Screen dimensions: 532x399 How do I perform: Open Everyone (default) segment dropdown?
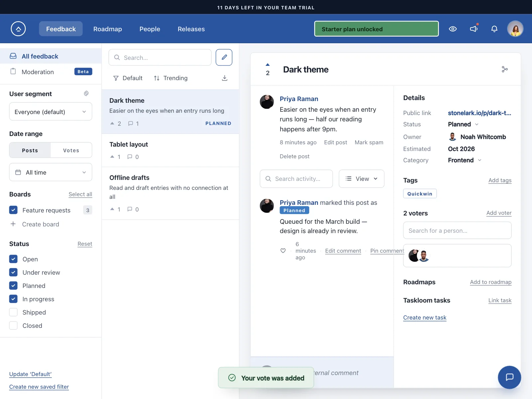(51, 112)
